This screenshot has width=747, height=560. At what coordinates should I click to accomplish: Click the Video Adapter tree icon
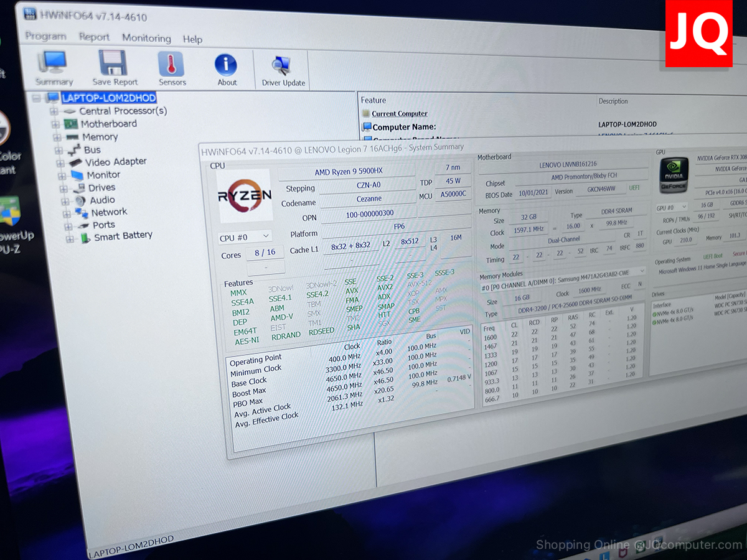tap(75, 162)
